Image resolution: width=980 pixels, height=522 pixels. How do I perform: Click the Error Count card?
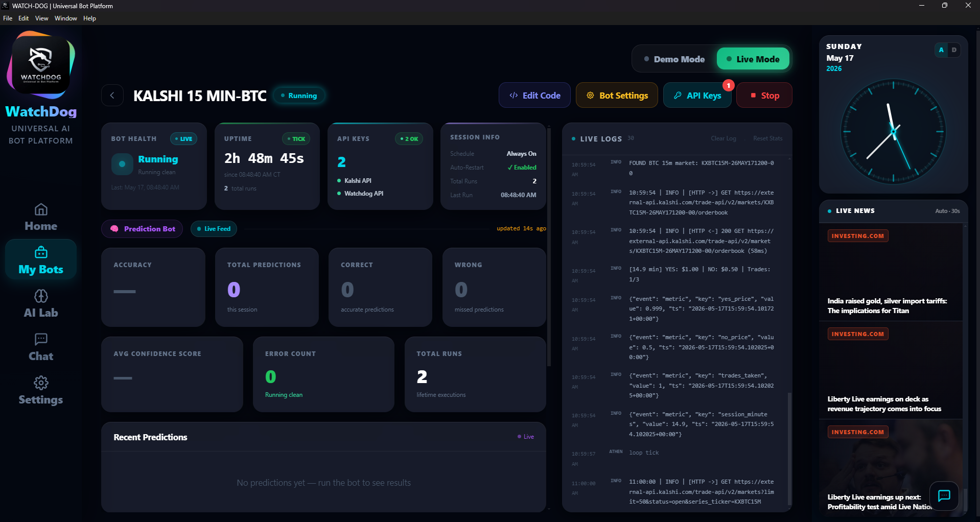coord(323,374)
